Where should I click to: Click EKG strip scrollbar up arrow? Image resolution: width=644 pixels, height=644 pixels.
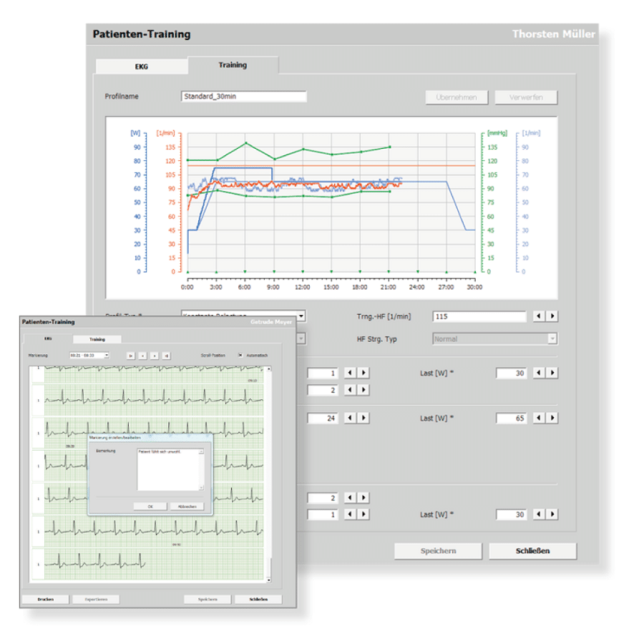coord(268,369)
